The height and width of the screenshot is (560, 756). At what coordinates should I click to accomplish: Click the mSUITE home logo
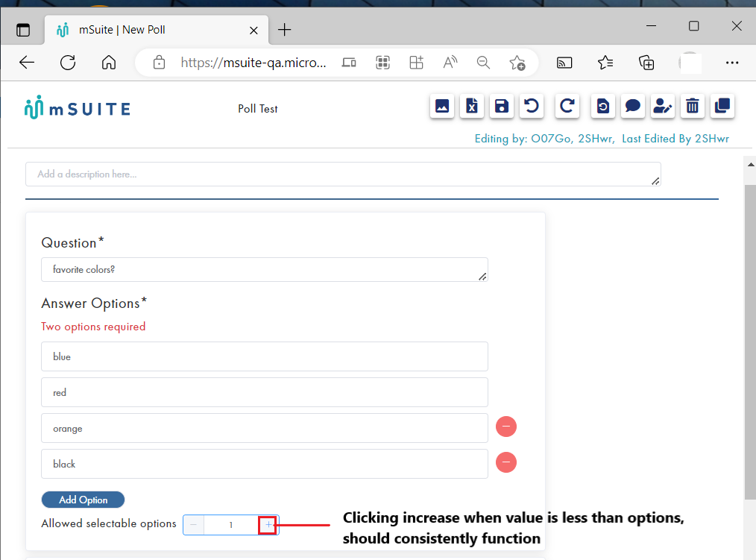point(77,107)
